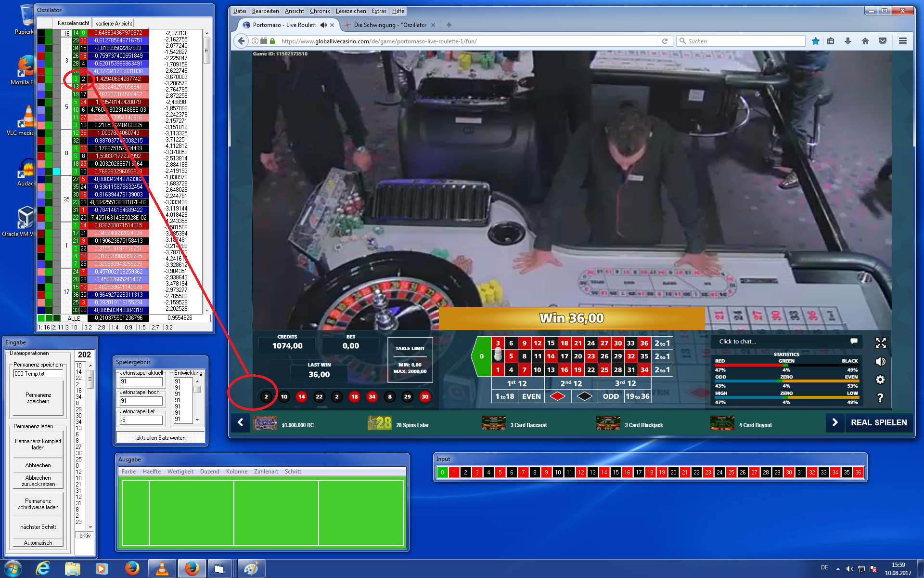Viewport: 924px width, 578px height.
Task: Bookmark this page with the star icon
Action: coord(816,41)
